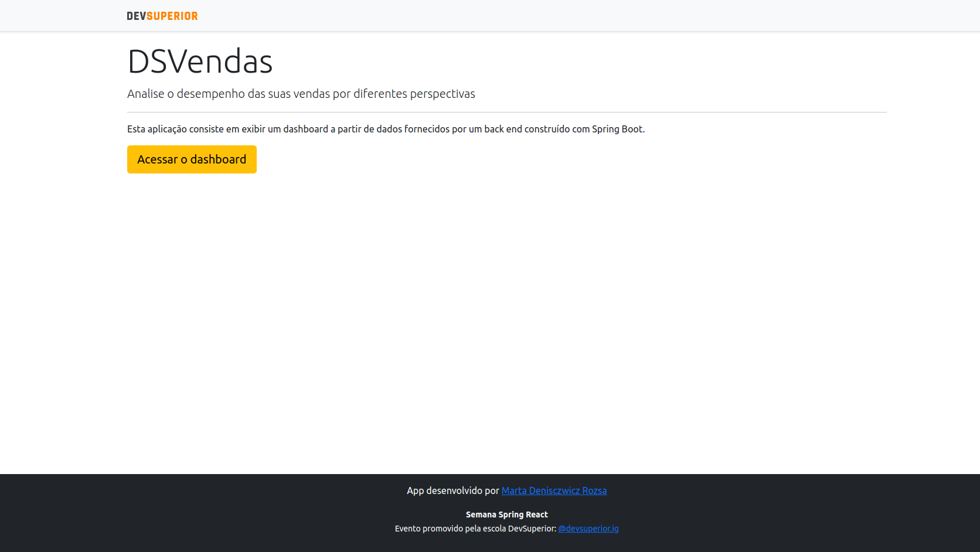
Task: Click the Semana Spring React footer heading
Action: 506,514
